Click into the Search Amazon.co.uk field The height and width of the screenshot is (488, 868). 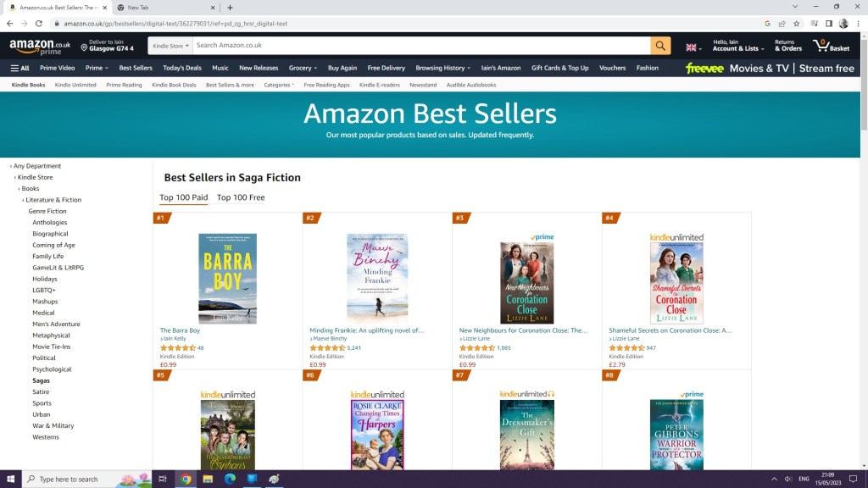click(420, 46)
